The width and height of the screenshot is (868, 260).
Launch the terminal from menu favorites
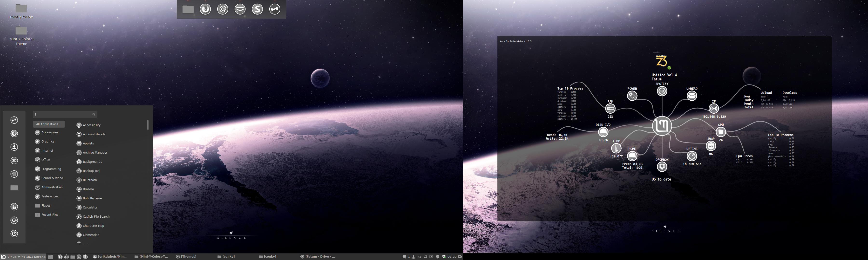(14, 174)
